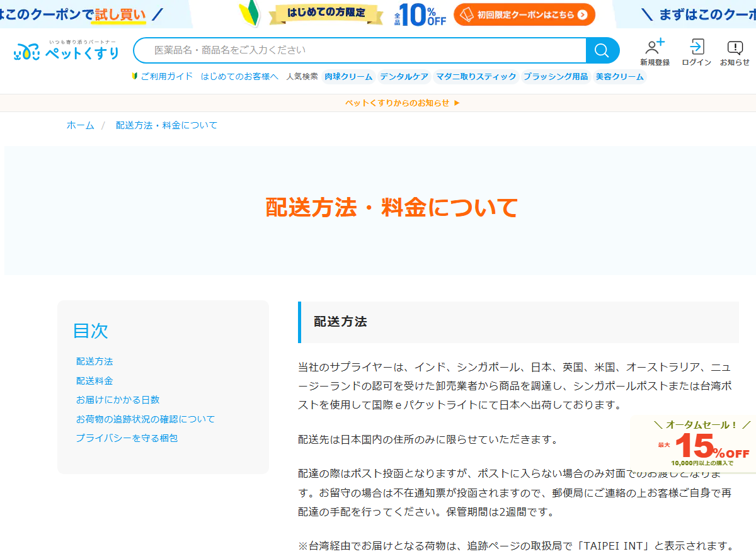Jump to お届けにかかる日数 section

[x=118, y=400]
